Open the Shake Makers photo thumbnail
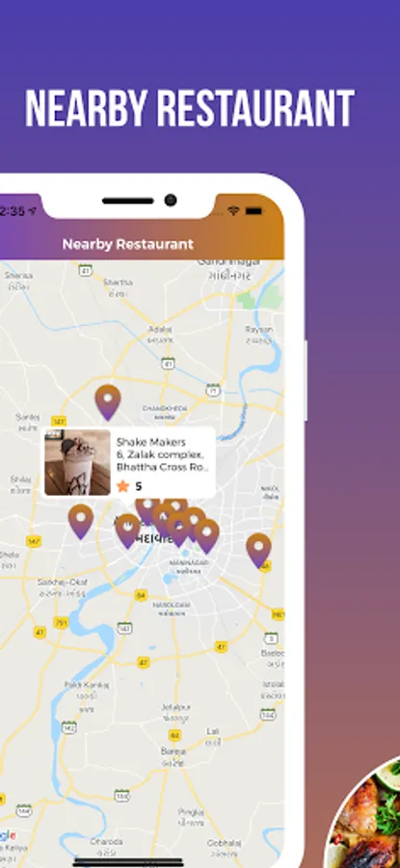Screen dimensions: 400x868 coord(77,462)
